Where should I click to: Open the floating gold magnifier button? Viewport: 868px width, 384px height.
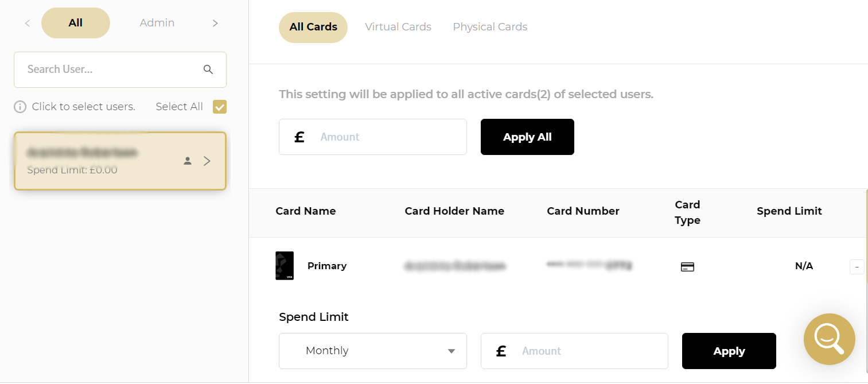[829, 339]
